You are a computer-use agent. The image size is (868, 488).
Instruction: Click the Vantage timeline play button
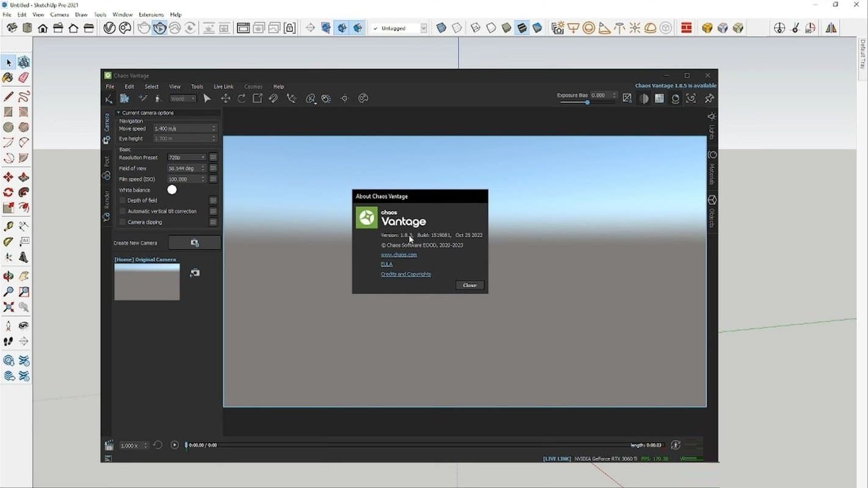[x=175, y=445]
